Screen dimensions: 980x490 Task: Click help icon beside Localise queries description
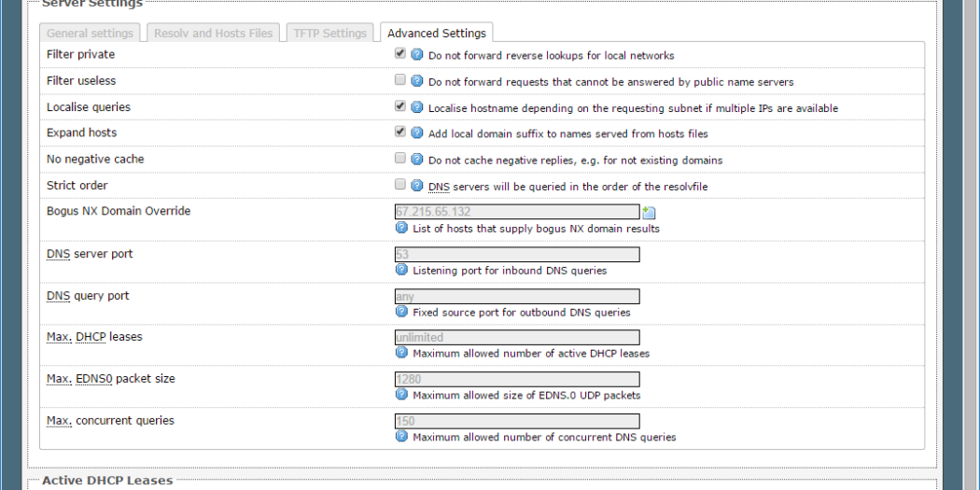coord(417,107)
